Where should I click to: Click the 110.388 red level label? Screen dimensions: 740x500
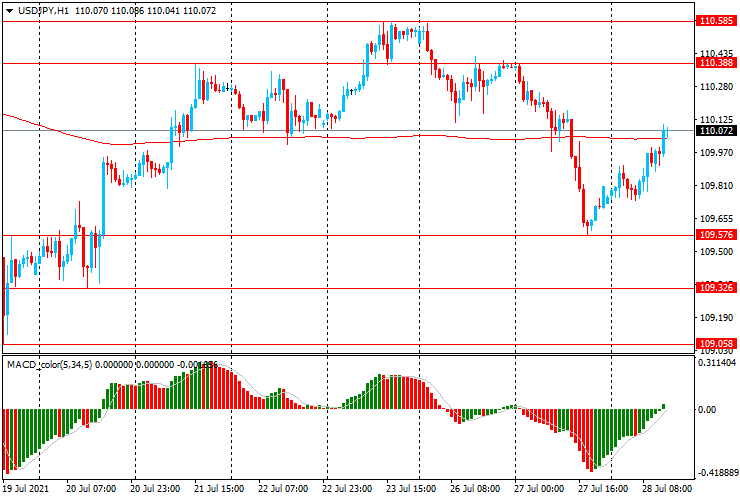[x=716, y=63]
